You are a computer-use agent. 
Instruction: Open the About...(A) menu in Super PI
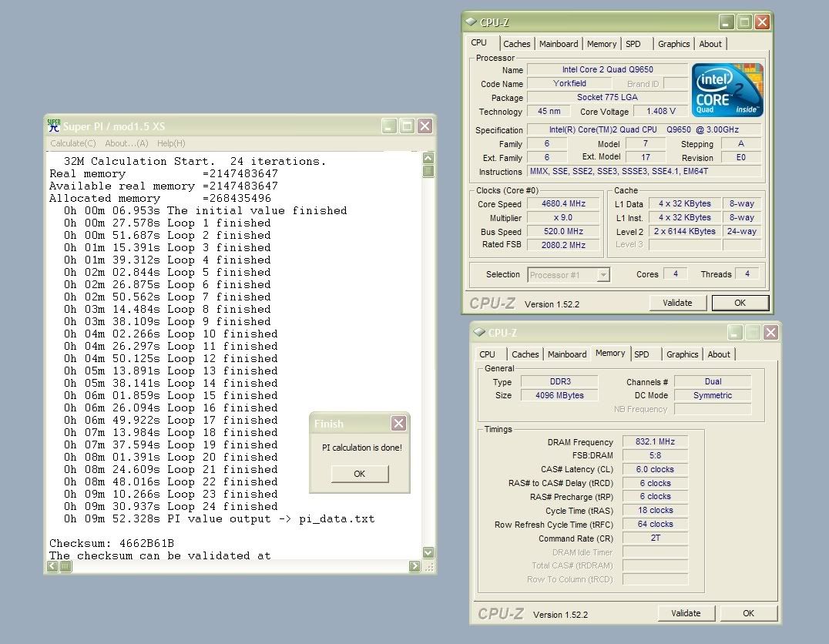126,143
